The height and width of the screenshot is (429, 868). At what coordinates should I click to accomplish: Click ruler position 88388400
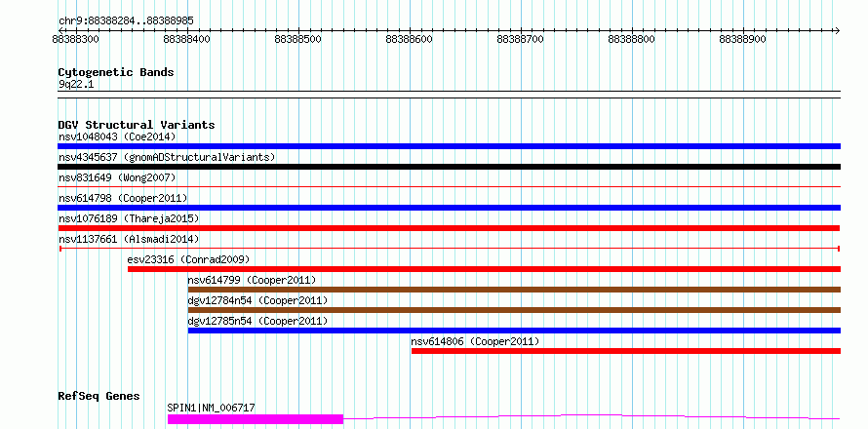click(187, 39)
